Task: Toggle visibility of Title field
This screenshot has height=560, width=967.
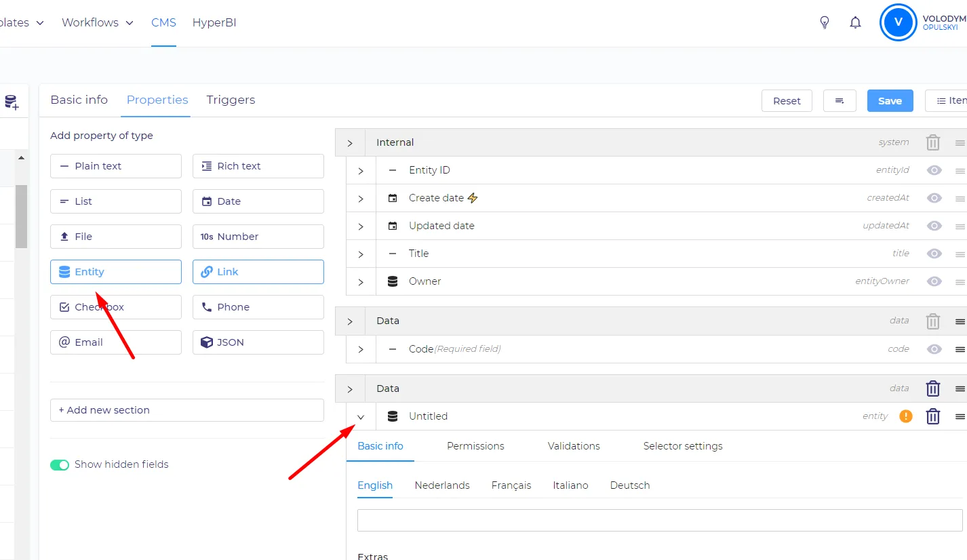Action: [934, 254]
